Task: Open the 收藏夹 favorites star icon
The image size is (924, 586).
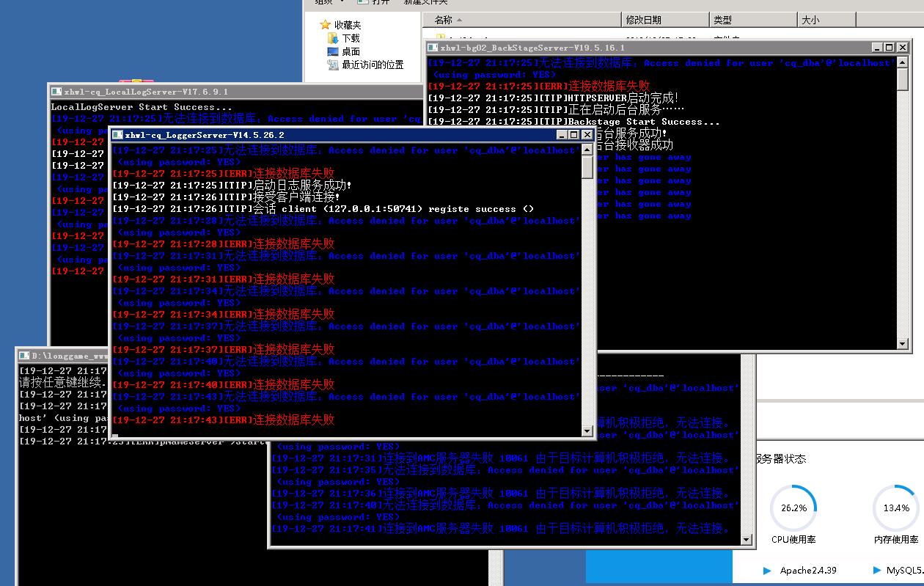Action: (326, 25)
